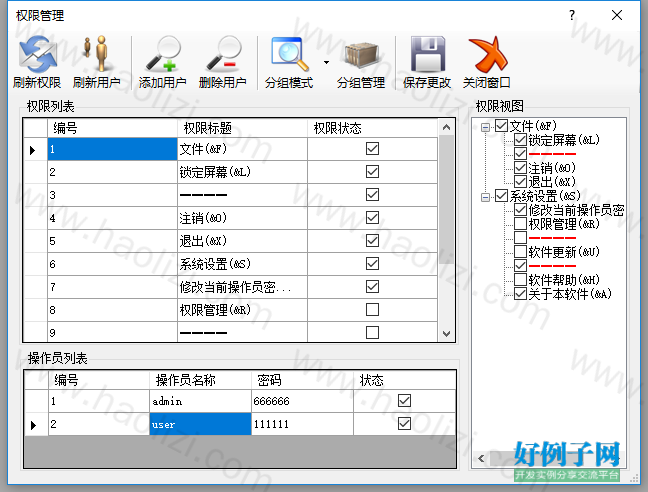This screenshot has height=492, width=648.
Task: Click the 状态 column header in operator list
Action: pyautogui.click(x=404, y=380)
